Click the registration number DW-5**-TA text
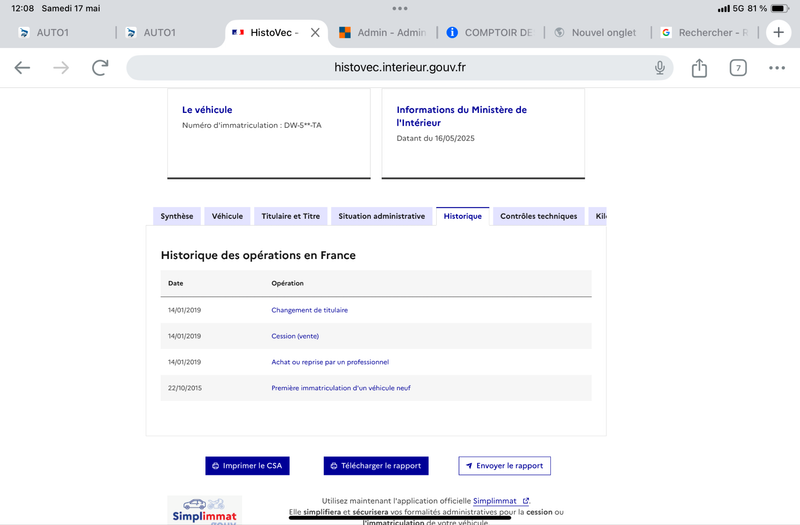 (x=303, y=125)
